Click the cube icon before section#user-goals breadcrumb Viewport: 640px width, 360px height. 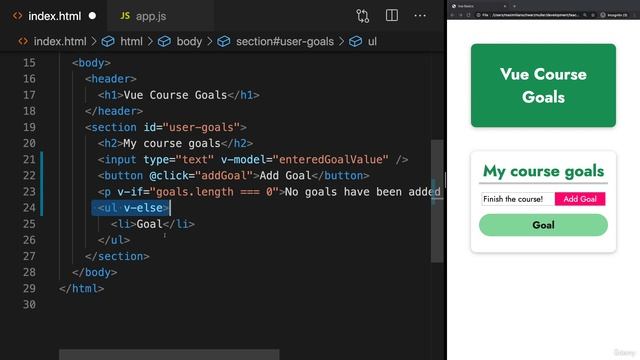coord(224,41)
